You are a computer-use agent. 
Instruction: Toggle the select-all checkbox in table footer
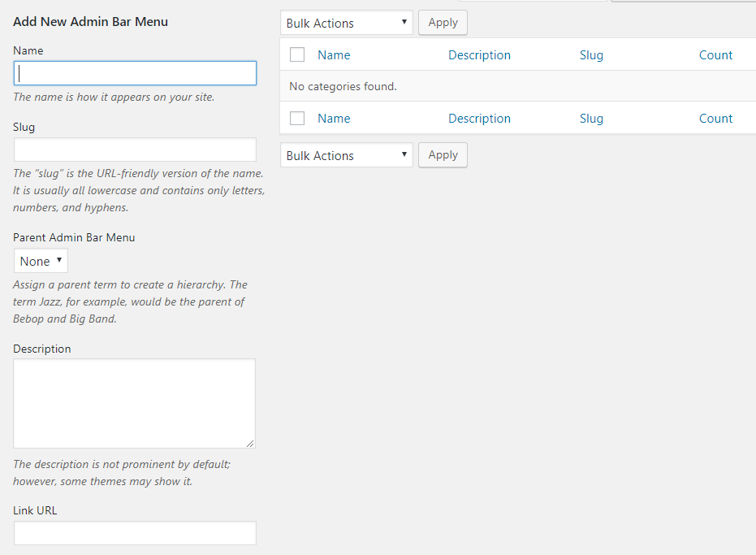[297, 119]
